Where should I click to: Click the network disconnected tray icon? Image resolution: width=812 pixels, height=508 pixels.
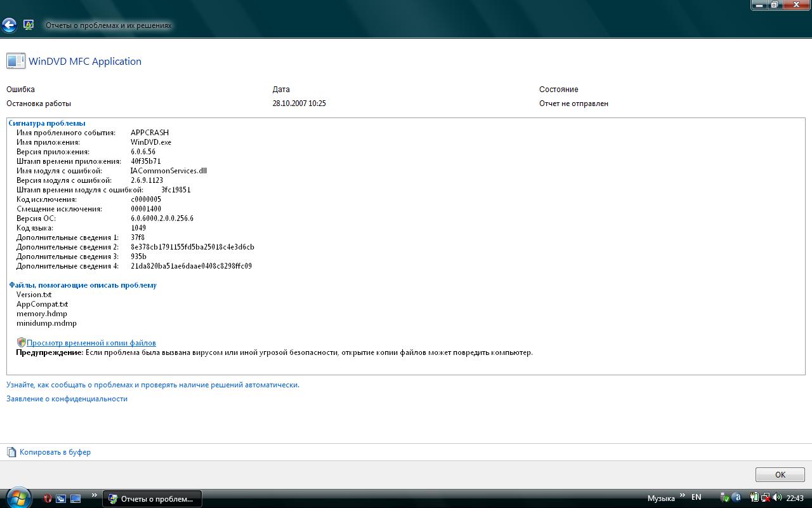766,498
